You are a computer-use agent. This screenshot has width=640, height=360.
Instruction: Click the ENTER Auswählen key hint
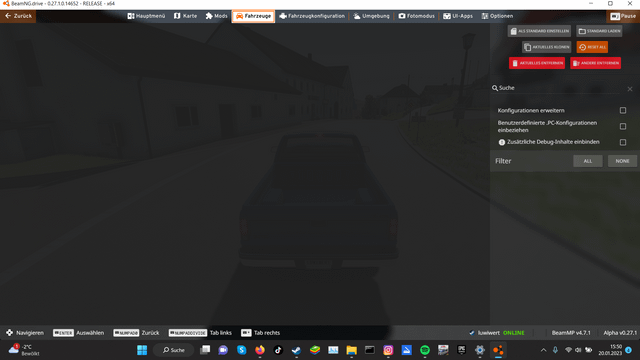[x=78, y=333]
